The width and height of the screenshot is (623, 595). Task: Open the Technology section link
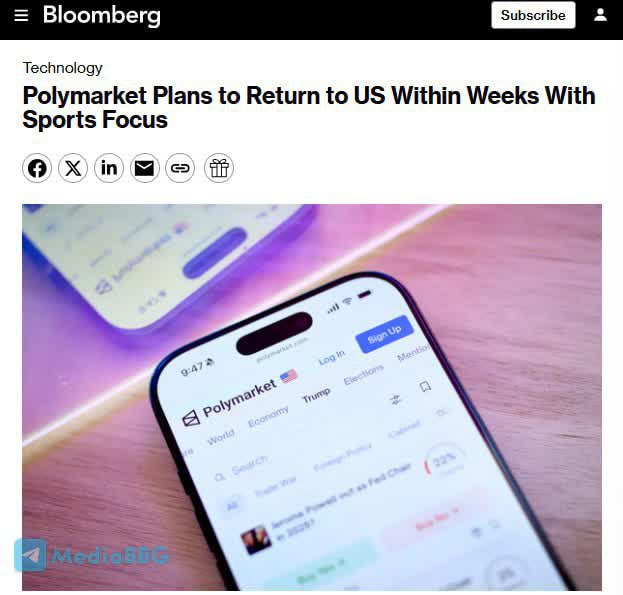62,68
